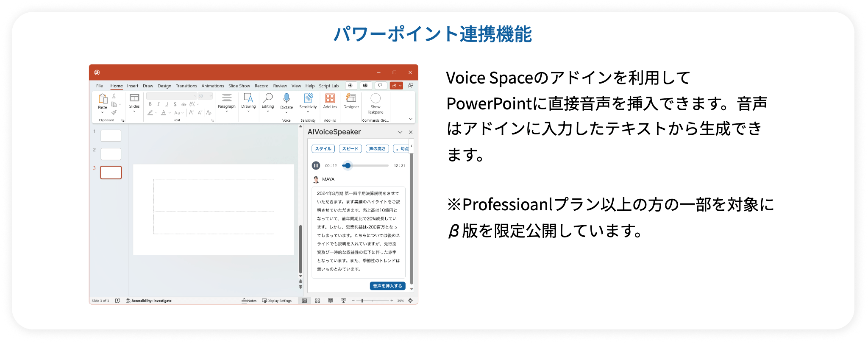Screen dimensions: 868x343
Task: Click the 音声を挿入する button
Action: tap(388, 286)
